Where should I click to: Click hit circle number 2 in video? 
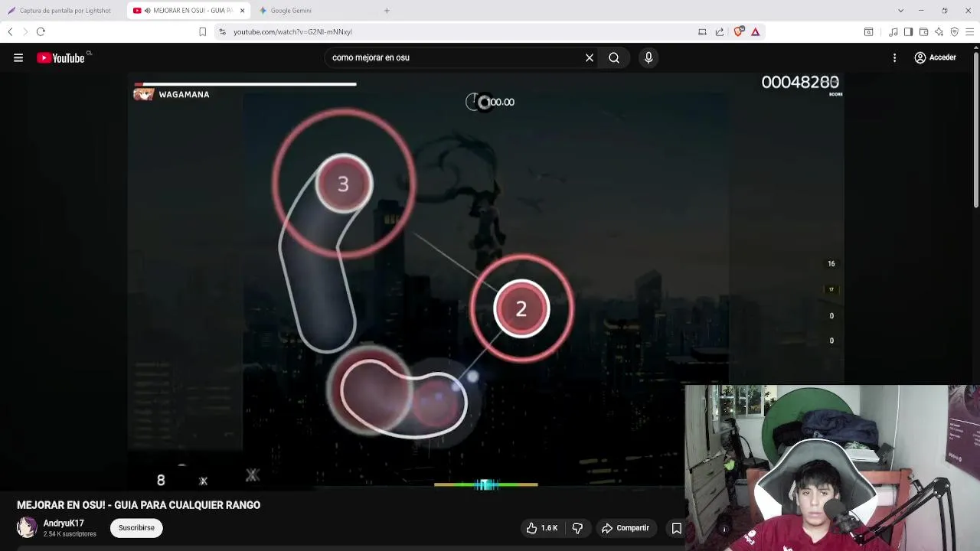pyautogui.click(x=521, y=308)
